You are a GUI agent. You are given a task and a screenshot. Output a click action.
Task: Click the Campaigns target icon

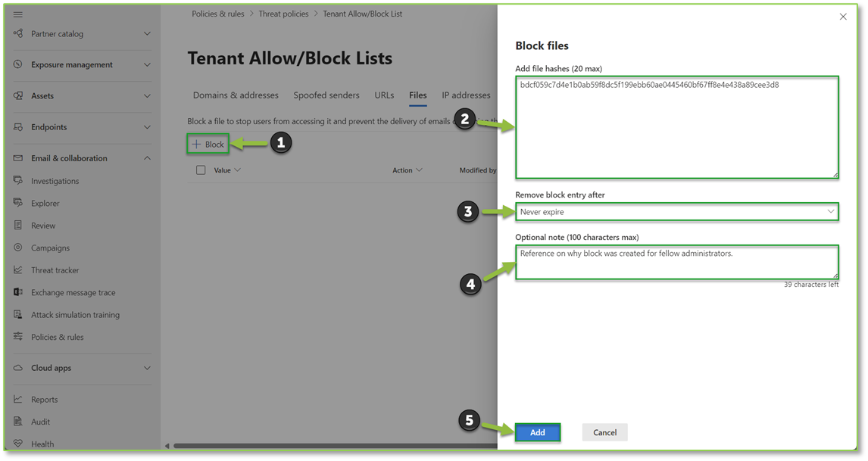17,248
